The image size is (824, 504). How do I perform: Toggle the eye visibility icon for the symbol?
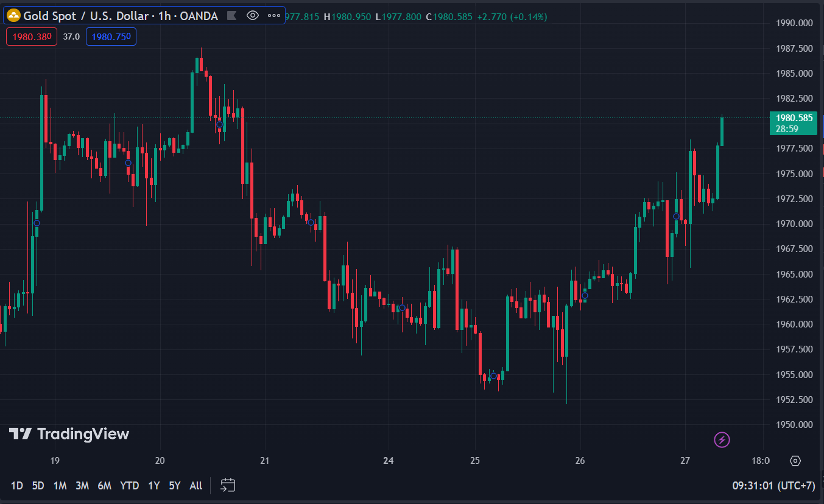[x=253, y=16]
